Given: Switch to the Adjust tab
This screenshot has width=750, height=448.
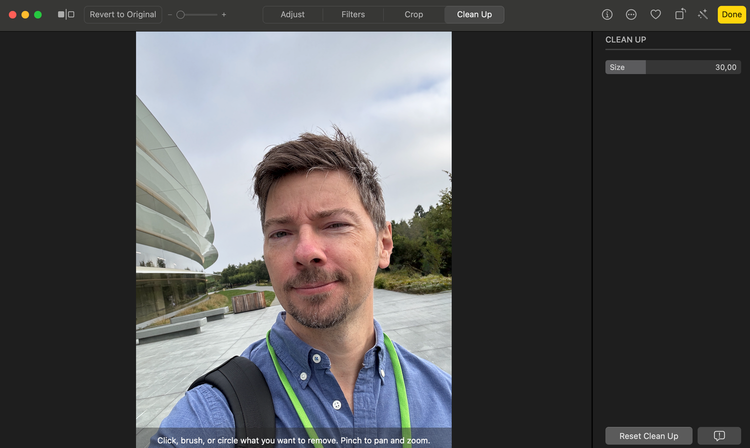Looking at the screenshot, I should (x=293, y=15).
